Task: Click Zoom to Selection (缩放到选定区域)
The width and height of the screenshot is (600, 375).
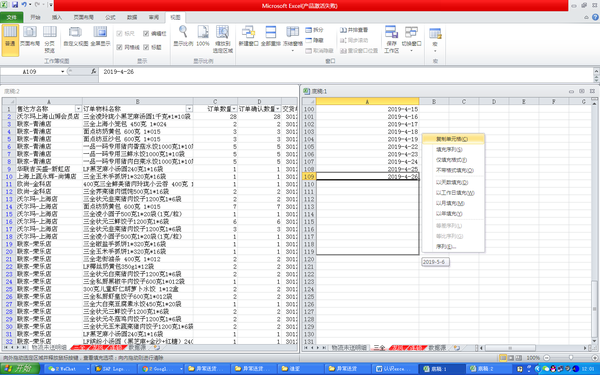Action: (x=223, y=40)
